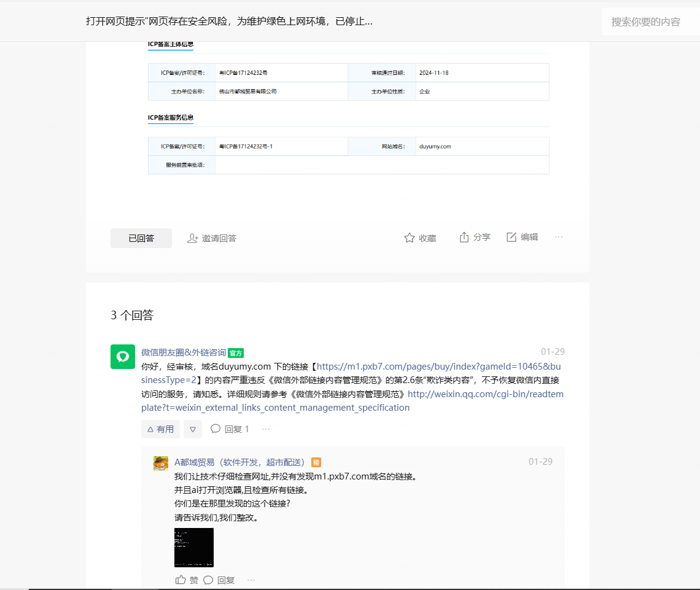Click 邀请回答 text link
This screenshot has height=590, width=700.
coord(219,238)
